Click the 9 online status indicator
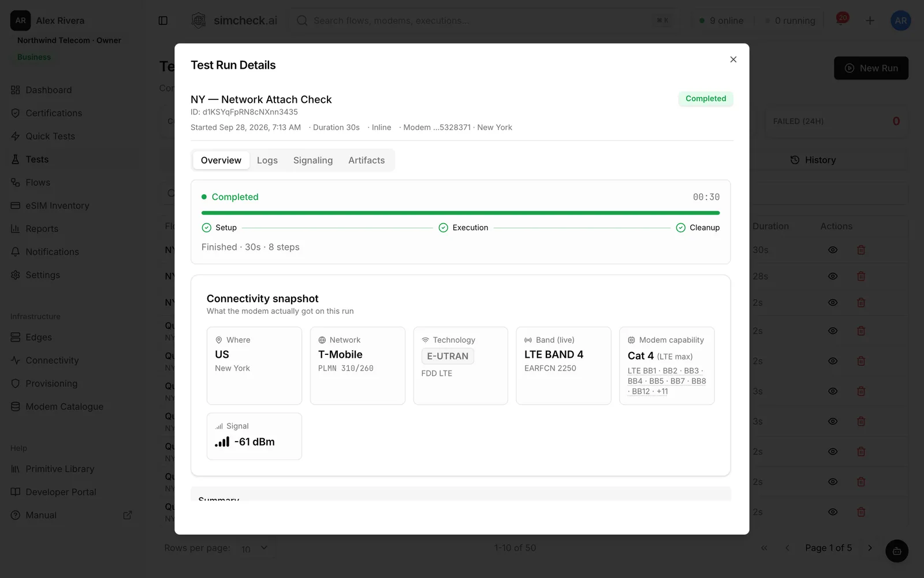 (721, 21)
